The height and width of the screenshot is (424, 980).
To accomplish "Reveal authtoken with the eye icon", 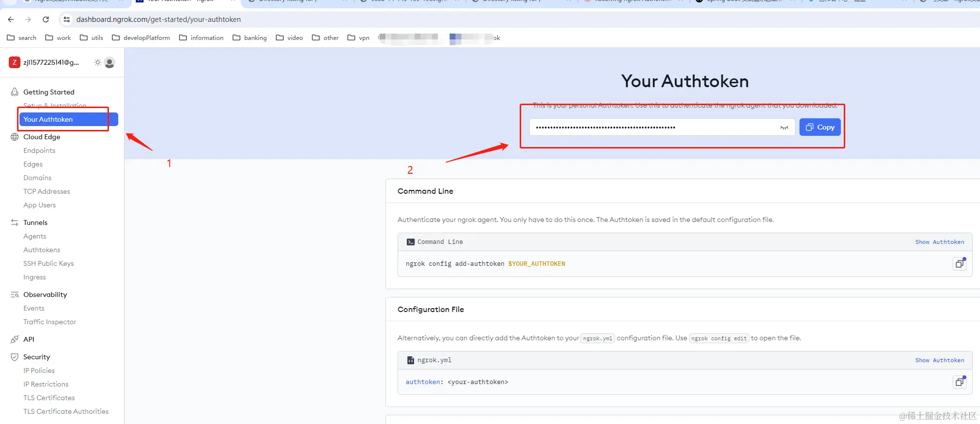I will point(784,128).
